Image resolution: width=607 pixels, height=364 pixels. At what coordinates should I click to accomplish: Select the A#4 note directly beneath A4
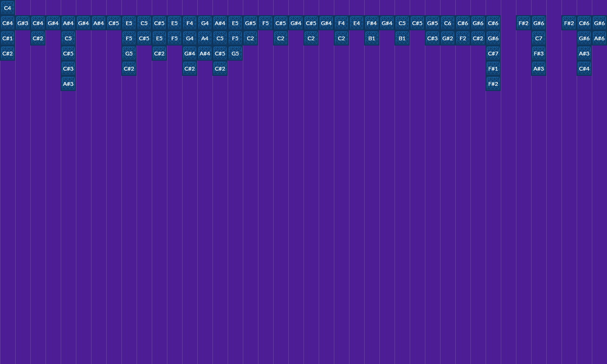coord(205,53)
